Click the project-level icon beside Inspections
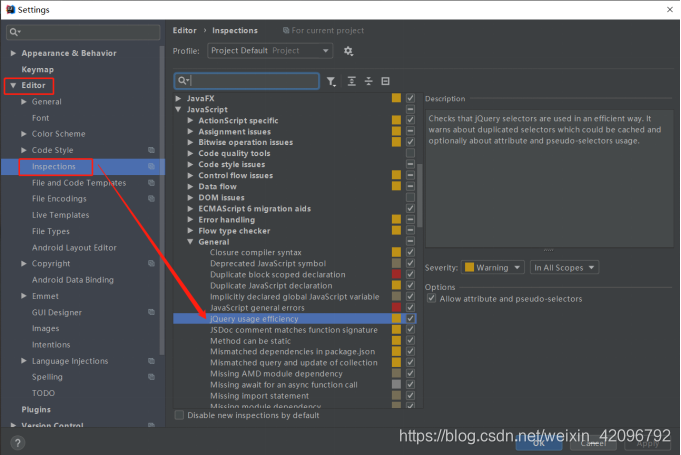 pyautogui.click(x=151, y=167)
